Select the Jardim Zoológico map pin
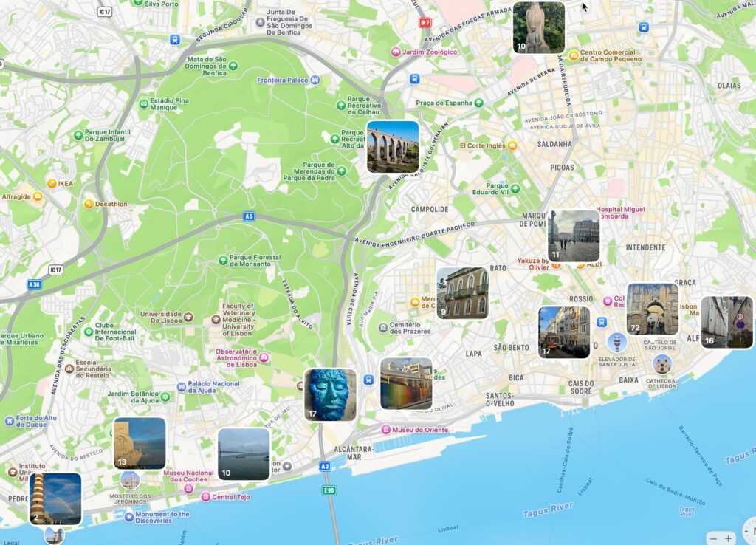 tap(396, 52)
